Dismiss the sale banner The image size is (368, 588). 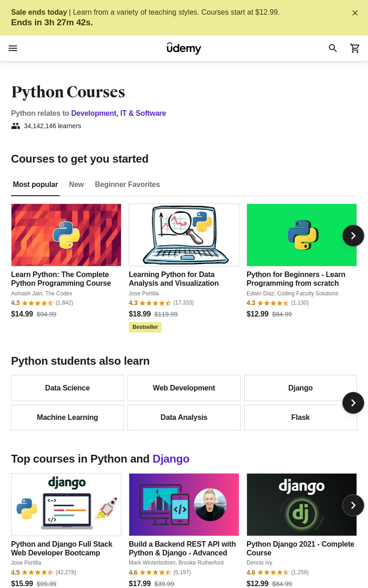coord(355,13)
